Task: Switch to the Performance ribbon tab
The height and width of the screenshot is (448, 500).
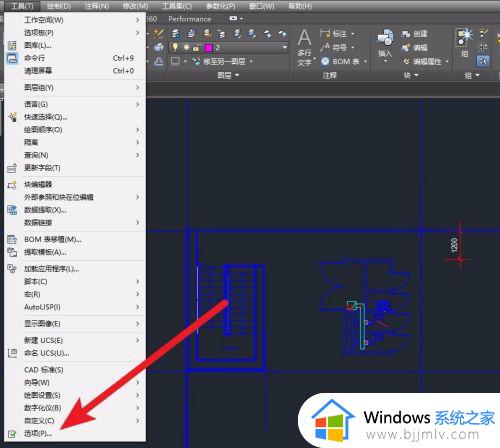Action: tap(189, 19)
